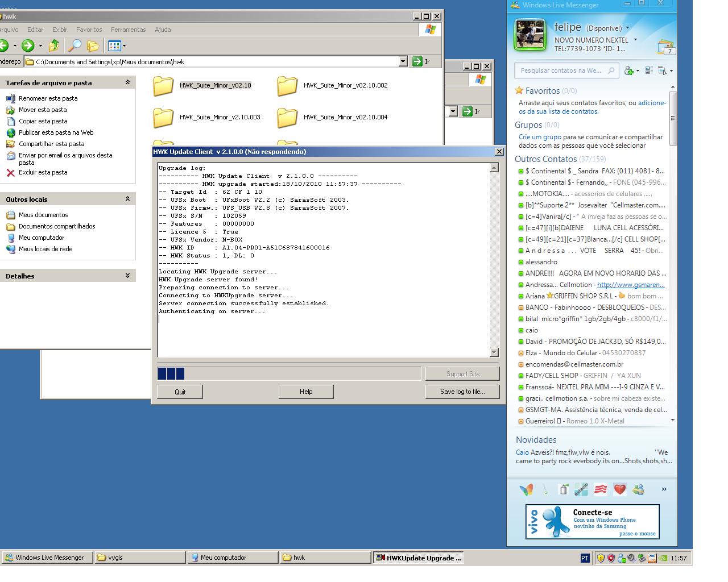Image resolution: width=728 pixels, height=582 pixels.
Task: Open the Messenger show menu icon
Action: pyautogui.click(x=663, y=70)
